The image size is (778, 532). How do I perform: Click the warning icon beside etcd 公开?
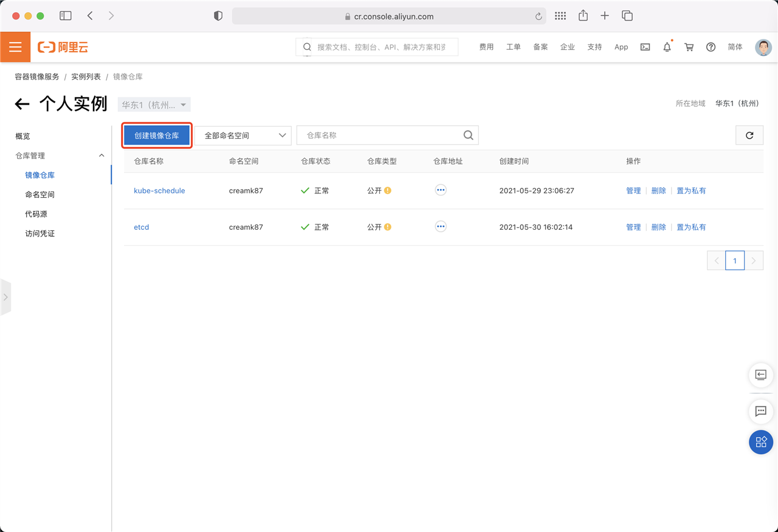tap(388, 227)
